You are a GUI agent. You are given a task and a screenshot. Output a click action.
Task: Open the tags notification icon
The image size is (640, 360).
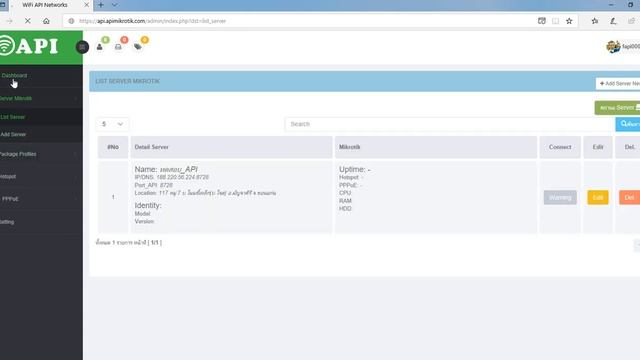coord(138,47)
